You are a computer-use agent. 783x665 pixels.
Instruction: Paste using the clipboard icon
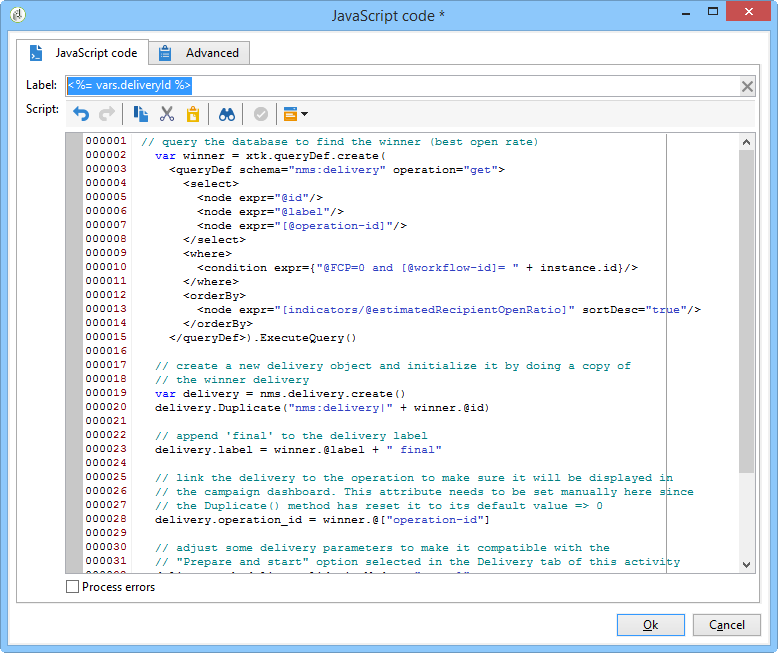[x=193, y=114]
